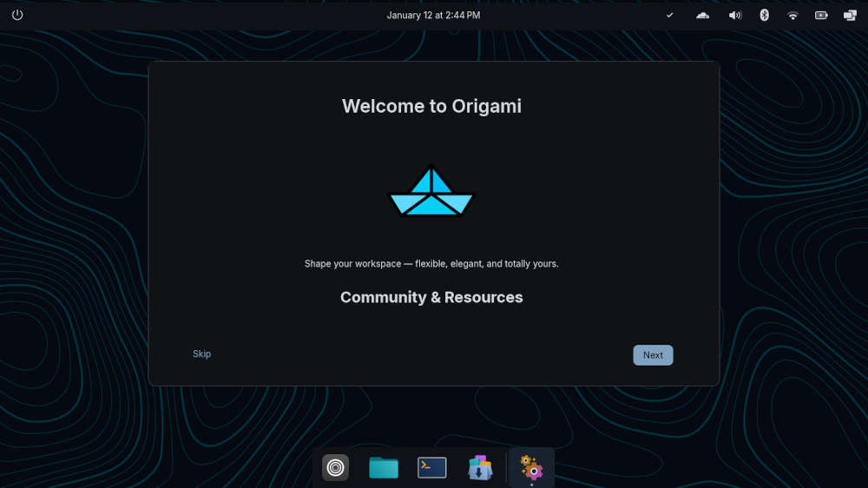Launch the concentric-circles app from dock
The image size is (868, 488).
pyautogui.click(x=336, y=468)
